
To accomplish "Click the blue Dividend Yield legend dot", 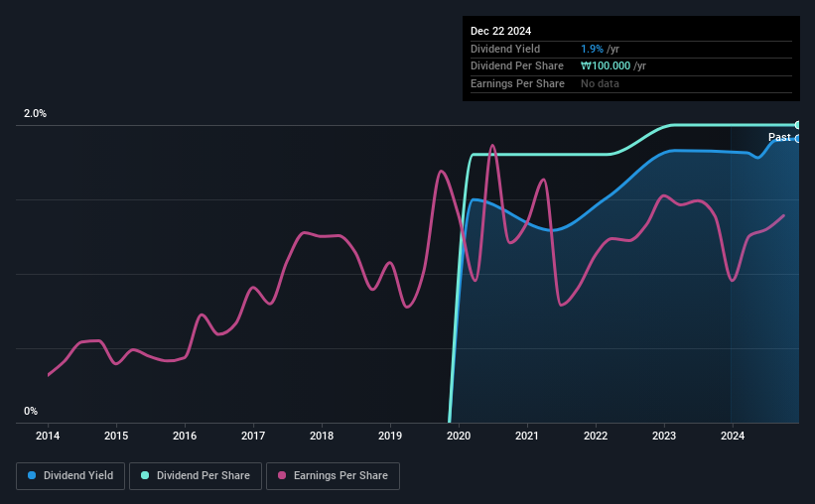I will tap(32, 475).
